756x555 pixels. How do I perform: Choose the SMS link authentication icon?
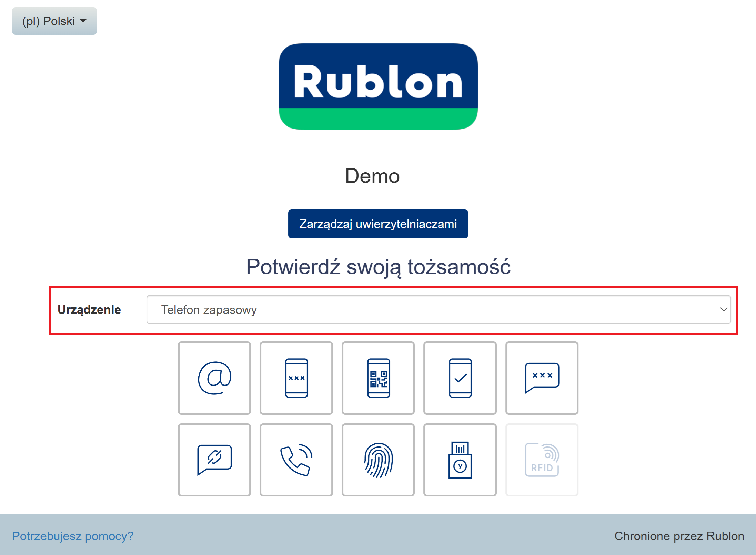(214, 460)
